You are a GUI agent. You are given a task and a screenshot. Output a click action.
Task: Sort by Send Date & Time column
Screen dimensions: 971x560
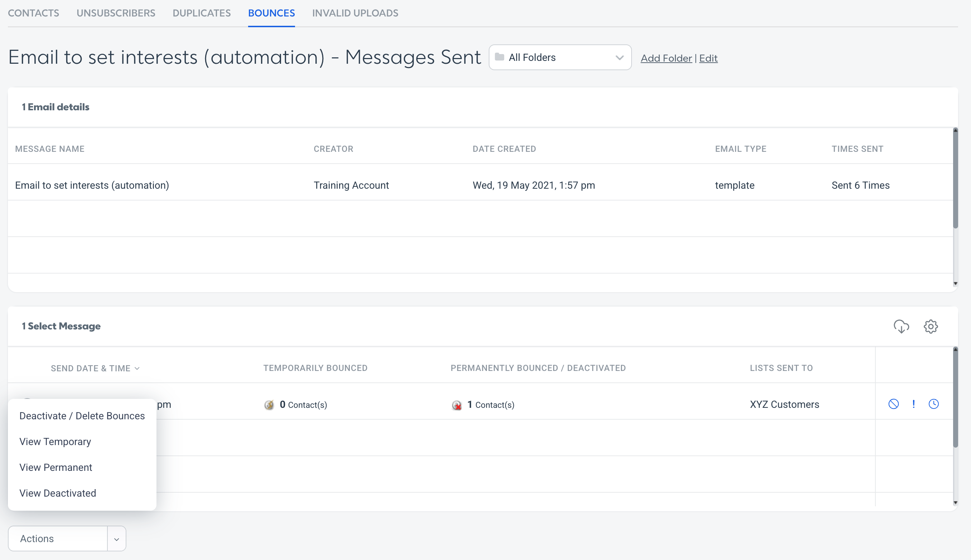point(95,368)
